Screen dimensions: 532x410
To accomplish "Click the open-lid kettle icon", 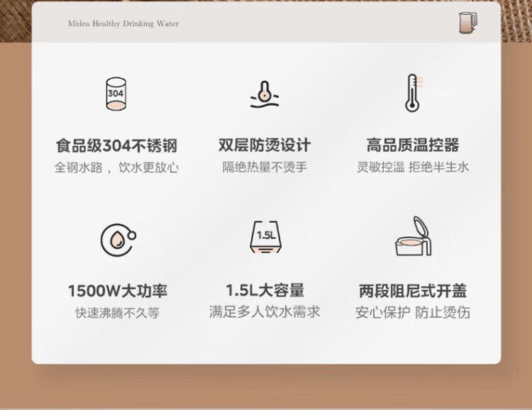I will point(414,236).
